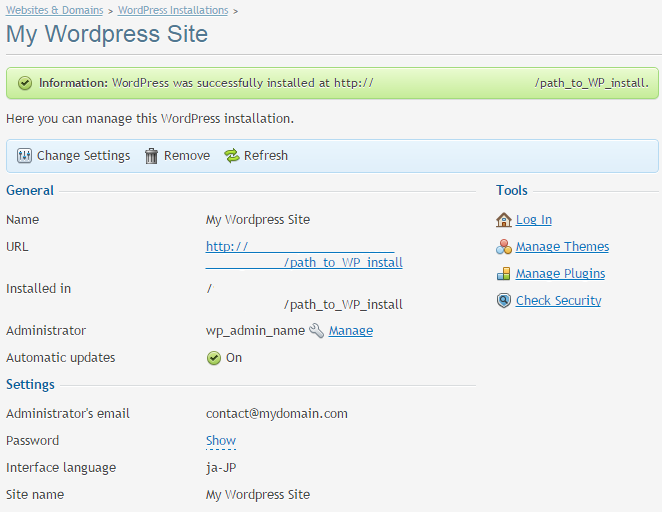Viewport: 662px width, 512px height.
Task: Click Manage link for administrator
Action: coord(351,330)
